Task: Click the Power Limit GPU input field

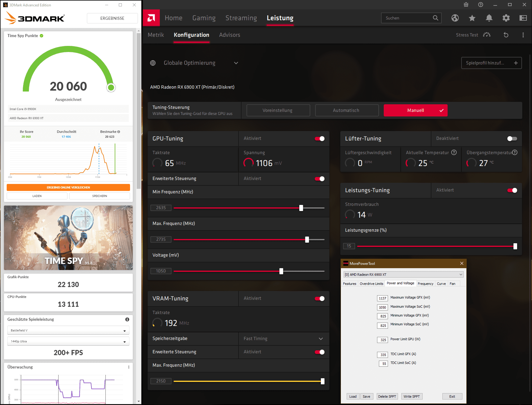Action: click(383, 340)
